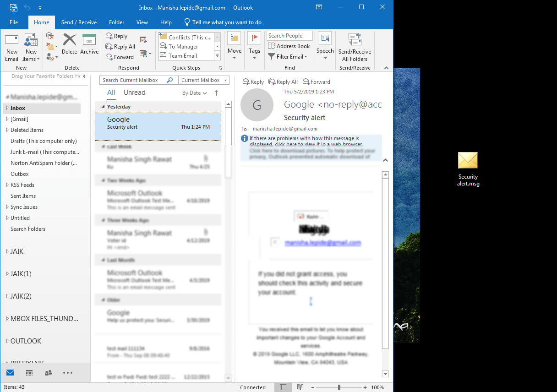557x392 pixels.
Task: Click the Meeting reply icon
Action: (x=143, y=40)
